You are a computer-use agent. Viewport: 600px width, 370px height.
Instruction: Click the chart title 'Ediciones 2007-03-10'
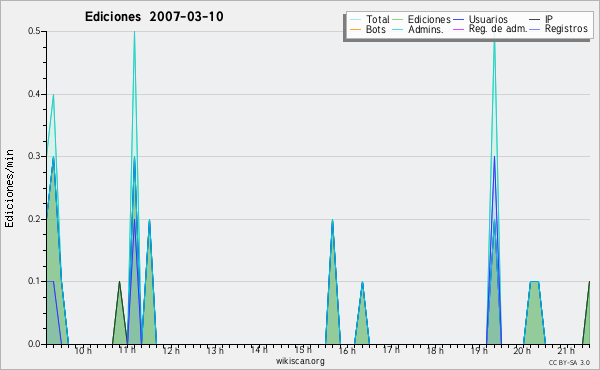click(154, 17)
